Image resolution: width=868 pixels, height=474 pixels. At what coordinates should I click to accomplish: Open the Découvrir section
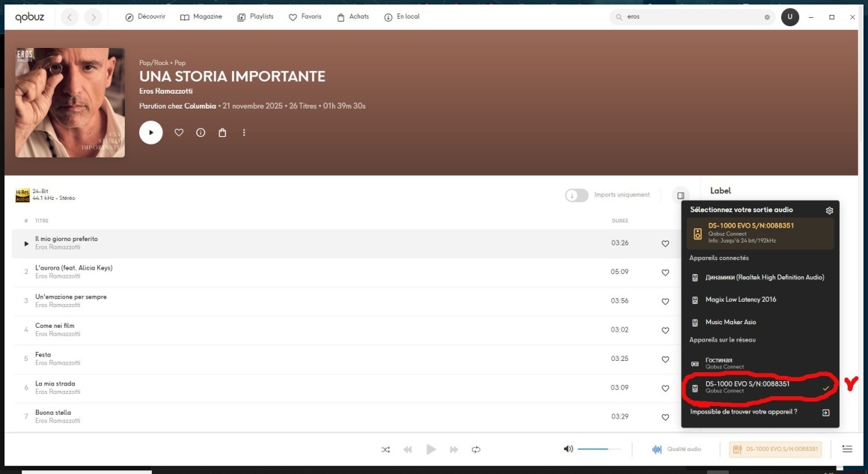click(x=145, y=17)
